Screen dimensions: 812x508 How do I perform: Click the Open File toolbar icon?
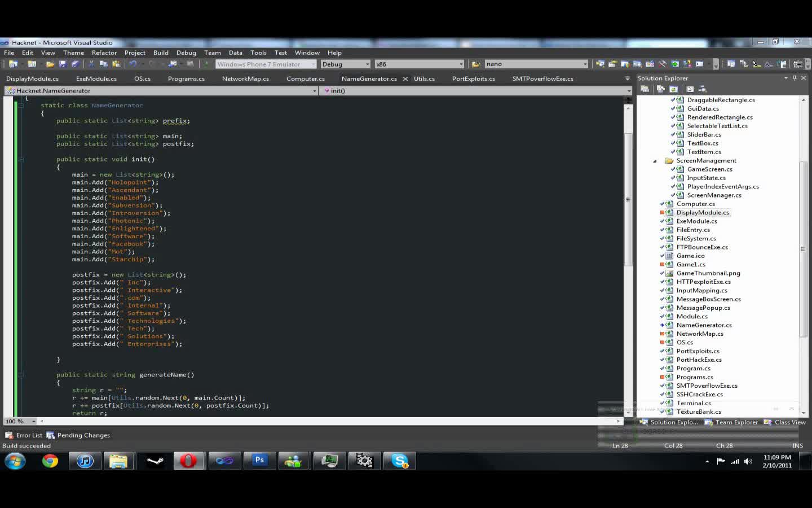(x=50, y=64)
